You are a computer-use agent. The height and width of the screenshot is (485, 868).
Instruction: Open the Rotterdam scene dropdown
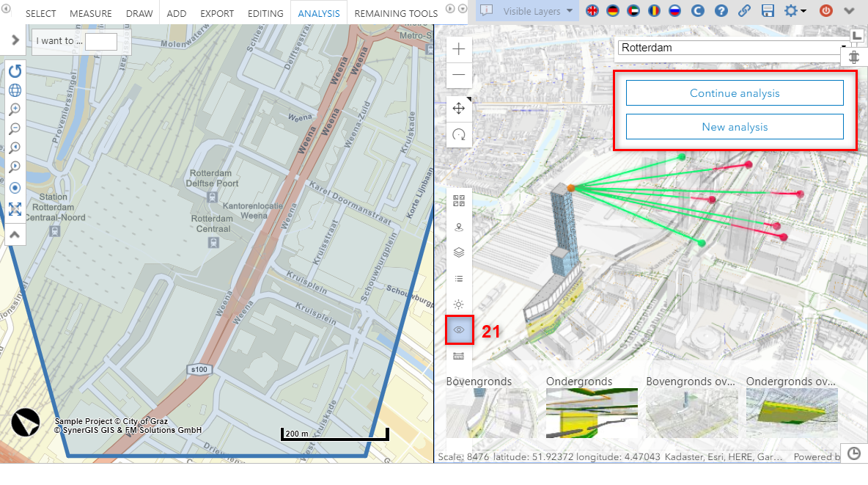pos(733,48)
